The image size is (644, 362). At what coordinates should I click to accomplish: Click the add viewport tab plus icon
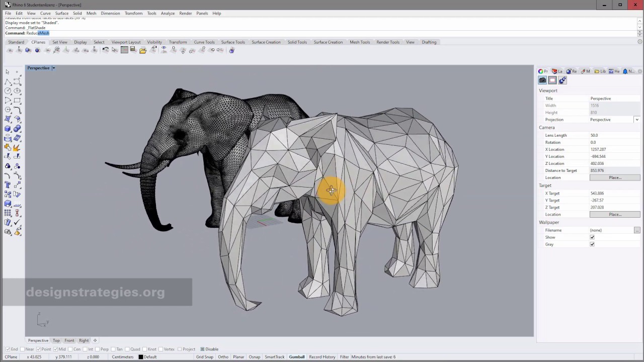pos(95,340)
